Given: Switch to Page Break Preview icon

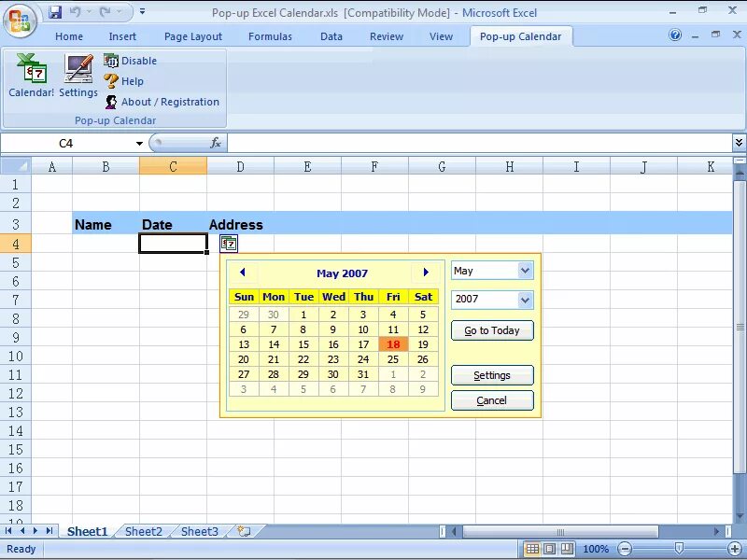Looking at the screenshot, I should coord(567,549).
